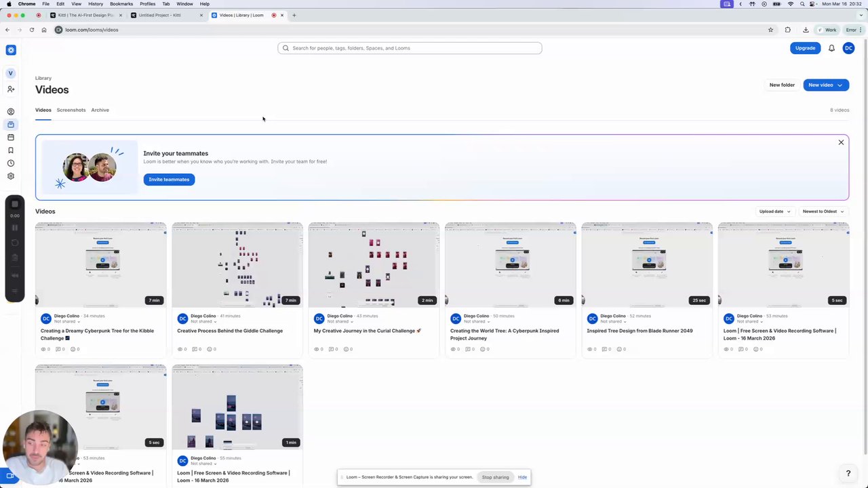Open Chrome home button
868x488 pixels.
pos(43,30)
